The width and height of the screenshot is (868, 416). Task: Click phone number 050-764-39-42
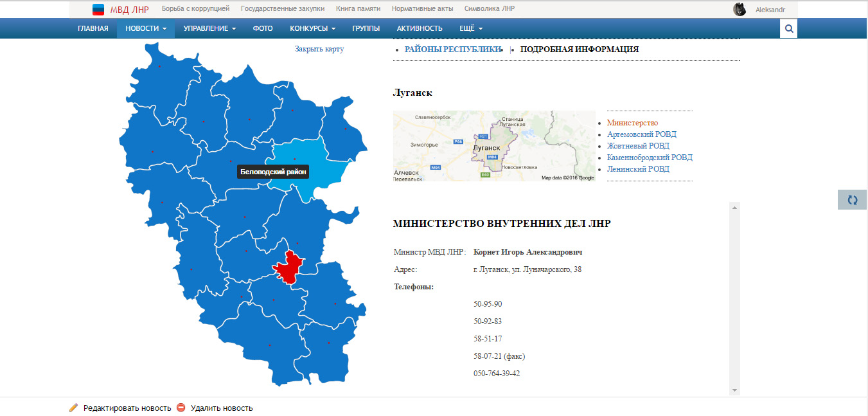point(497,374)
